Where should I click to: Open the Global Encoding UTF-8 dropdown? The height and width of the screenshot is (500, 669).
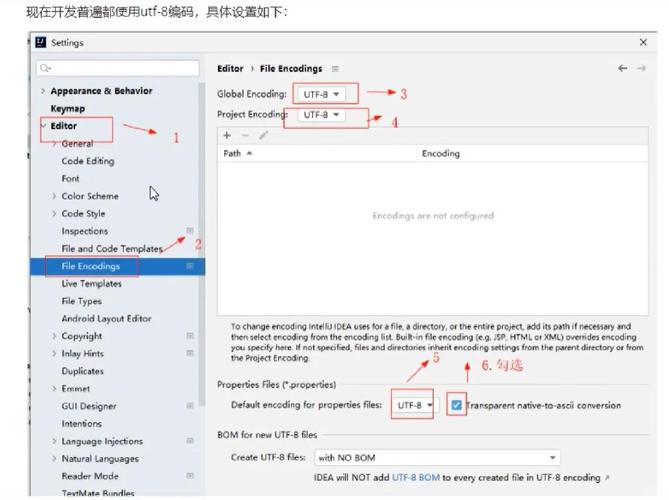point(321,94)
